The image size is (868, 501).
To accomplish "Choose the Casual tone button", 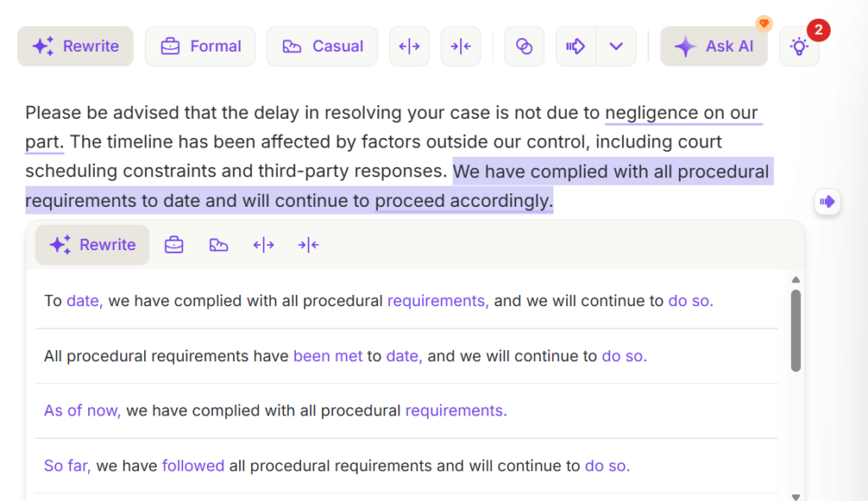I will pyautogui.click(x=322, y=47).
